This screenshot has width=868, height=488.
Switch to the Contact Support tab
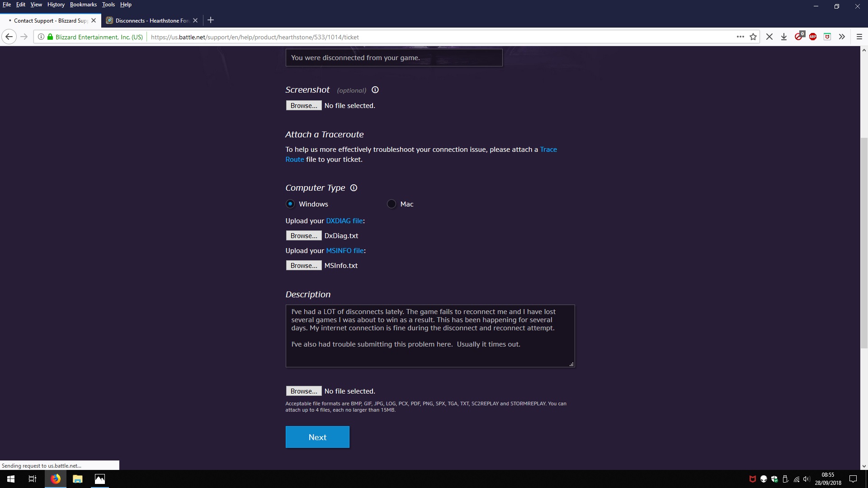coord(50,20)
